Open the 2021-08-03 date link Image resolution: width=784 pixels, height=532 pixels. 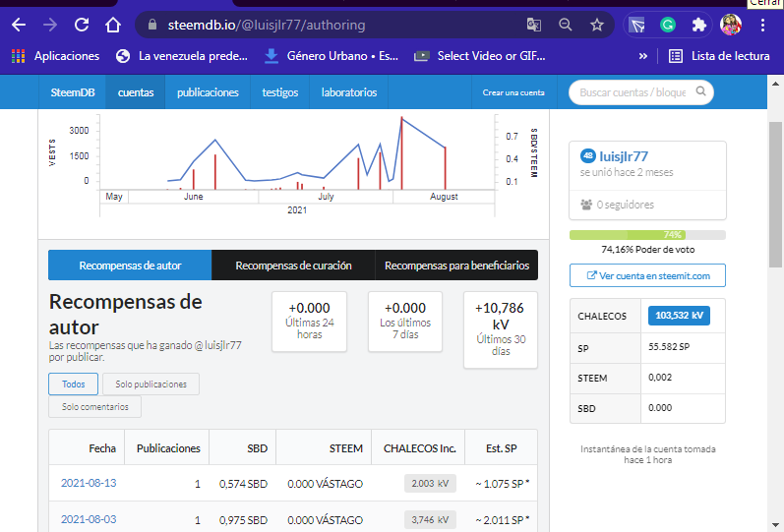point(89,519)
